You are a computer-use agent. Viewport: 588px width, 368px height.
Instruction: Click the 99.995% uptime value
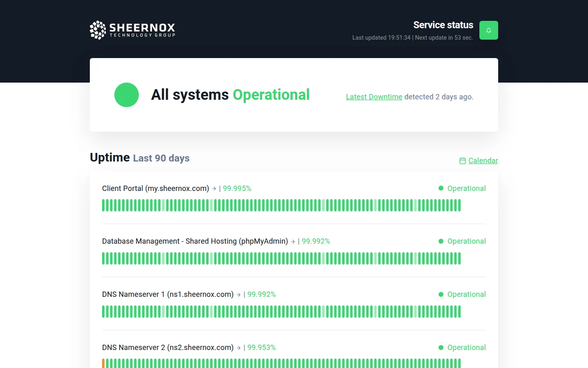237,188
